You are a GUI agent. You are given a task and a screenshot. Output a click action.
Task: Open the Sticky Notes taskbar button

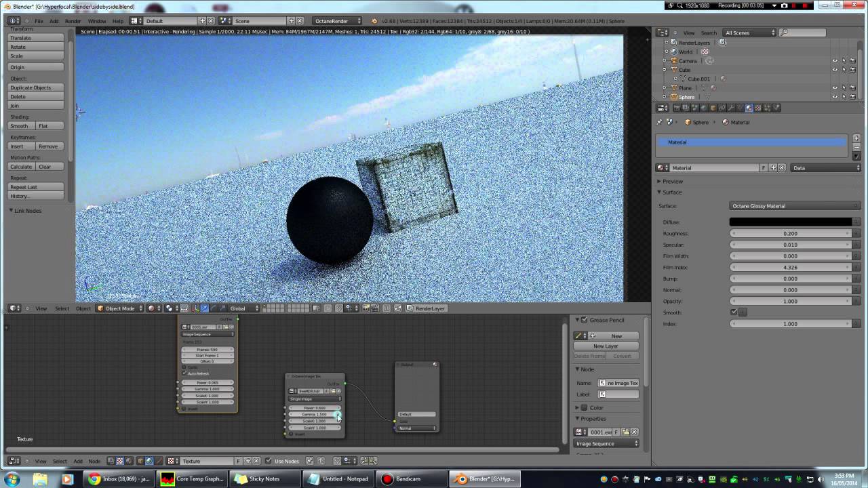tap(266, 479)
